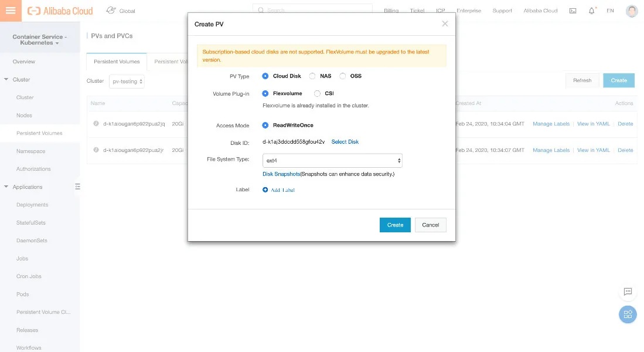Open Support in the top menu
This screenshot has height=352, width=644.
502,11
